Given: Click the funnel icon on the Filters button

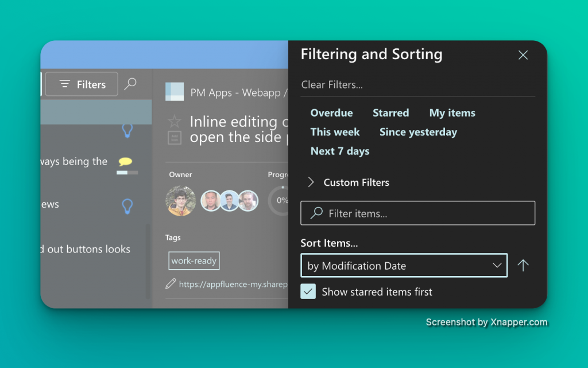Looking at the screenshot, I should (65, 84).
